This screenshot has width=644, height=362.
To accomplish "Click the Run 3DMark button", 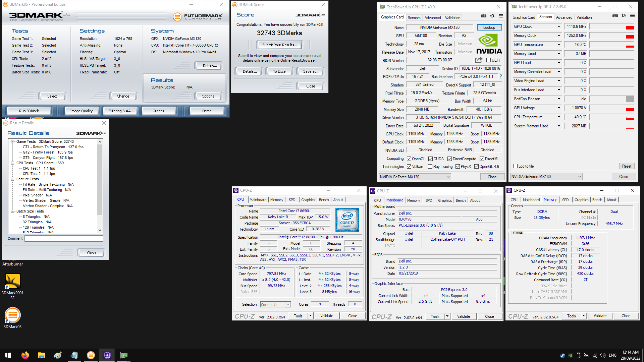I will [29, 111].
